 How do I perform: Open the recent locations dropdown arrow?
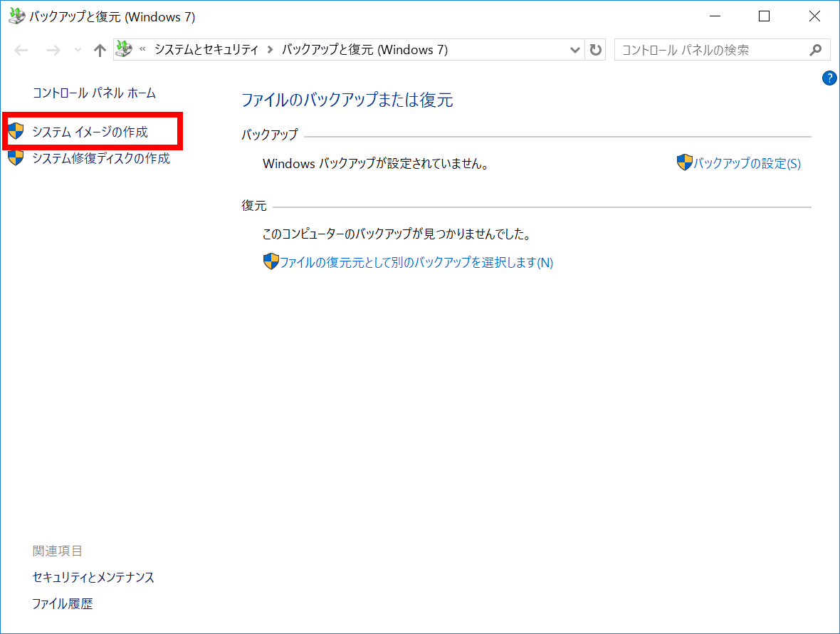[78, 51]
